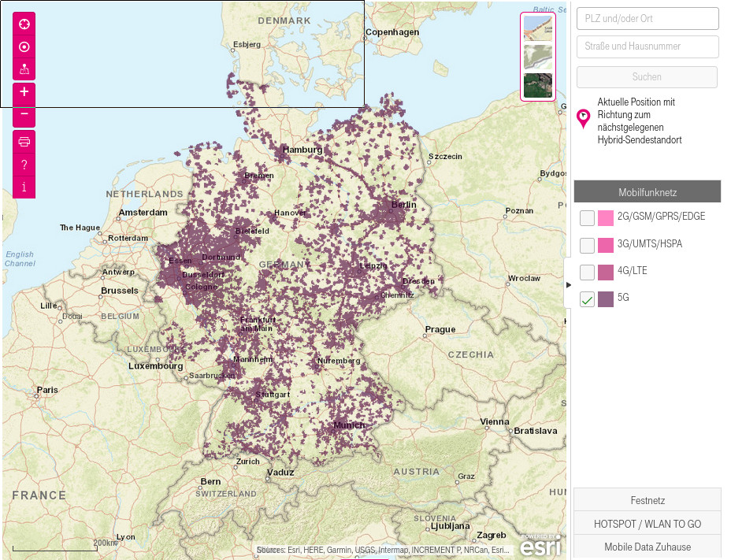Enable the 2G/GSM/GPRS/EDGE coverage checkbox
The width and height of the screenshot is (731, 560).
[x=587, y=217]
